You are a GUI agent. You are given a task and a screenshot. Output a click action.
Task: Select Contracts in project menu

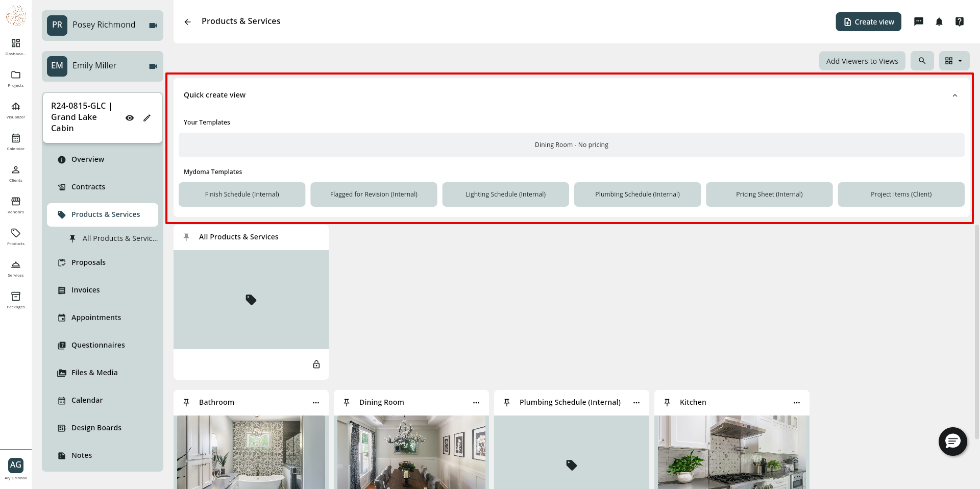(103, 187)
